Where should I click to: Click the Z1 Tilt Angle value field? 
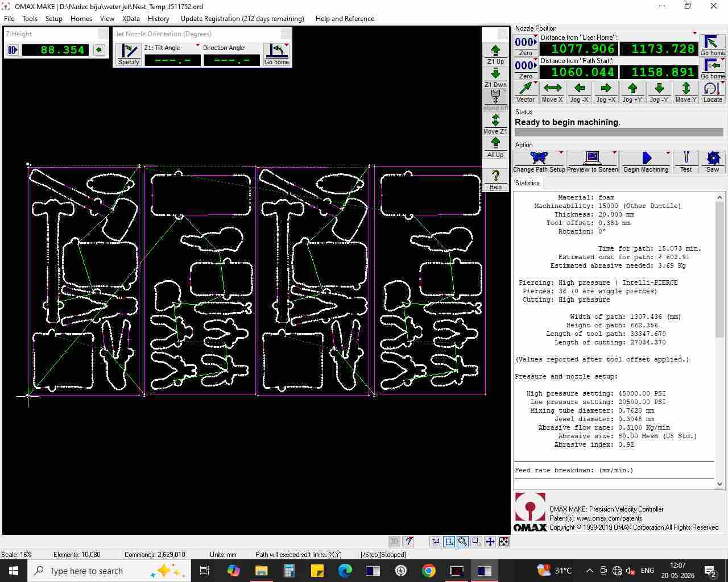click(x=173, y=60)
